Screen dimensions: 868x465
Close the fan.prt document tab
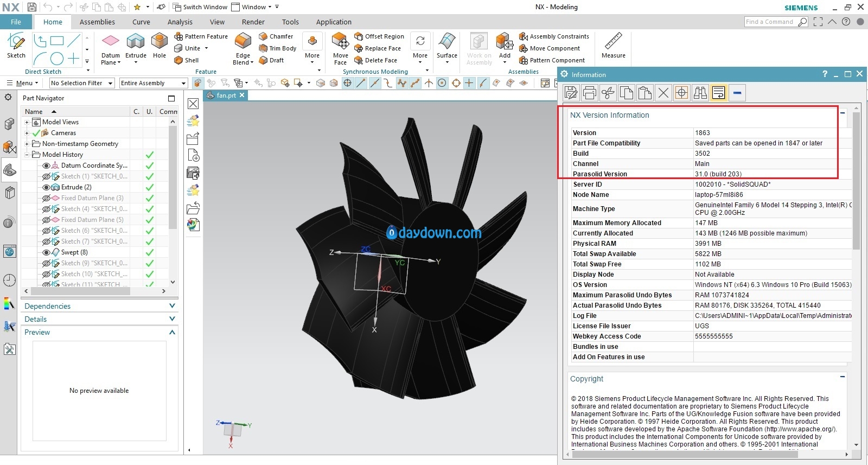point(242,95)
